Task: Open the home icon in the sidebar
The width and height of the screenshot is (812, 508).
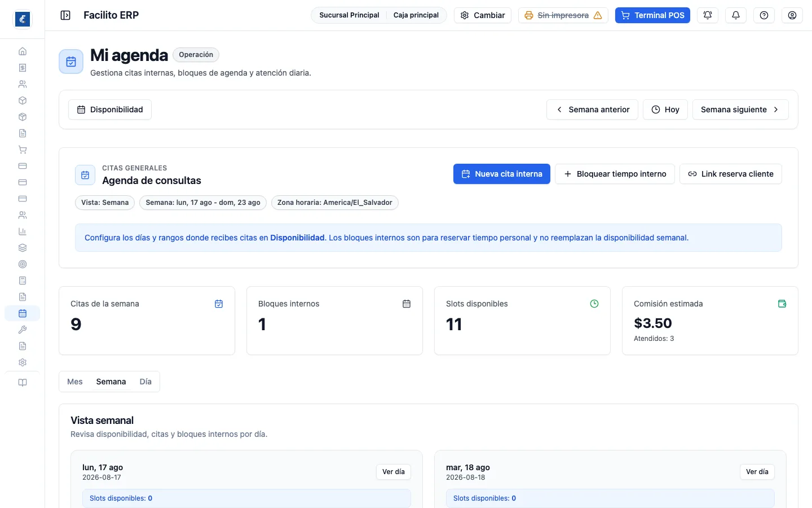Action: pos(23,51)
